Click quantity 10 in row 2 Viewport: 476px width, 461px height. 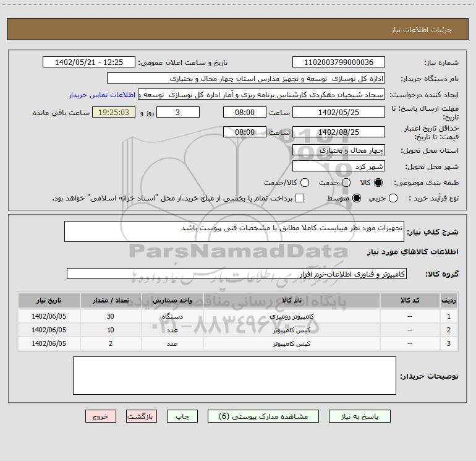point(111,330)
